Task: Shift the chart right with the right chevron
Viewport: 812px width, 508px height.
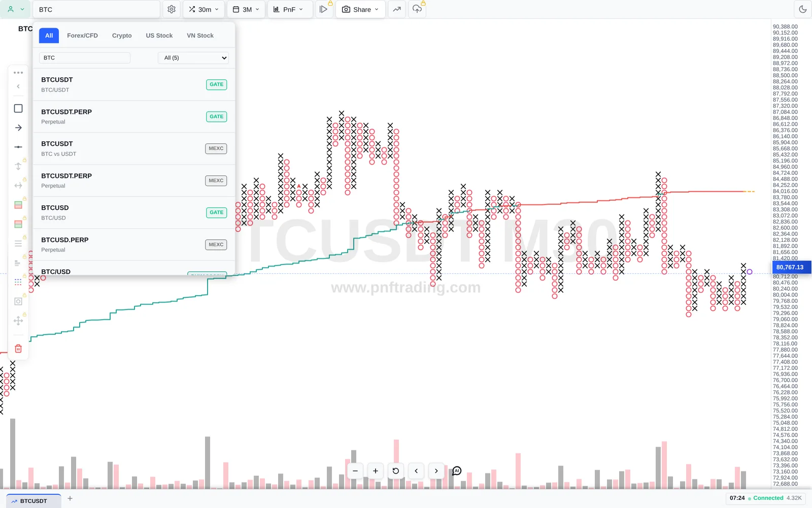Action: pyautogui.click(x=436, y=471)
